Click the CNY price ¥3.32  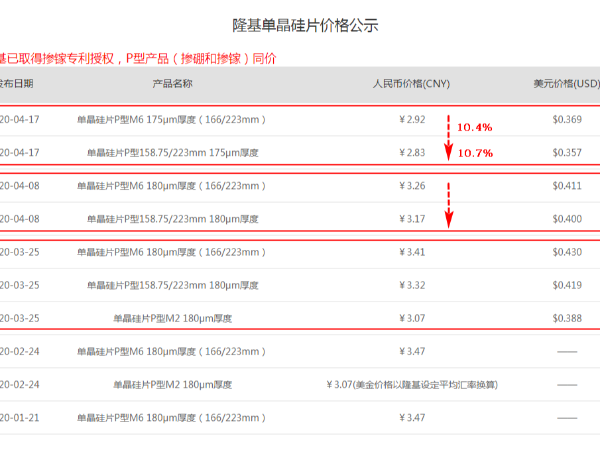pyautogui.click(x=412, y=285)
